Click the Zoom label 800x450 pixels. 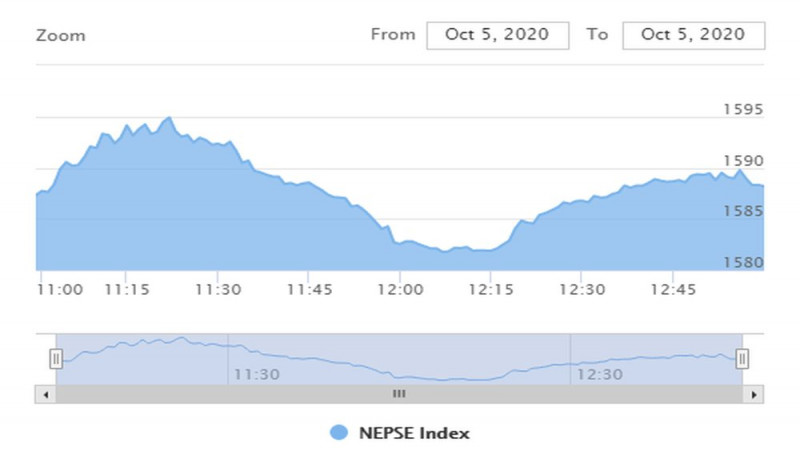pos(60,36)
